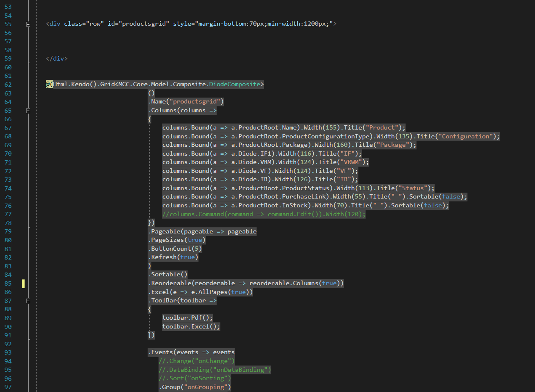Click .Events(events => events line
Image resolution: width=535 pixels, height=392 pixels.
click(191, 352)
